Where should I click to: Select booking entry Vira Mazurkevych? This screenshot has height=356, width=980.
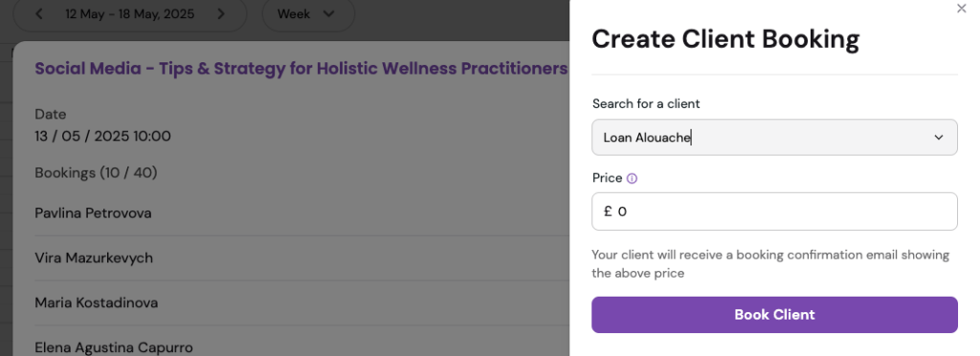(x=94, y=258)
